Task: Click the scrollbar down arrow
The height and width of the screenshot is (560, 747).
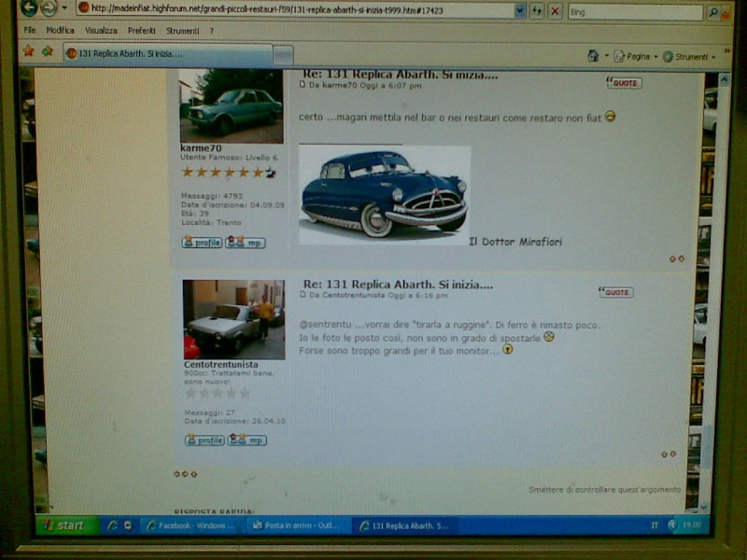Action: [x=704, y=508]
